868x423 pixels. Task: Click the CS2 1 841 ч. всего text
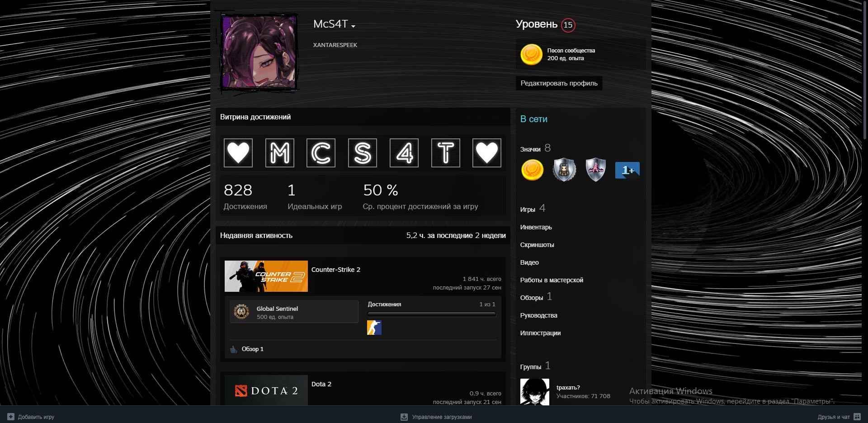pyautogui.click(x=482, y=279)
